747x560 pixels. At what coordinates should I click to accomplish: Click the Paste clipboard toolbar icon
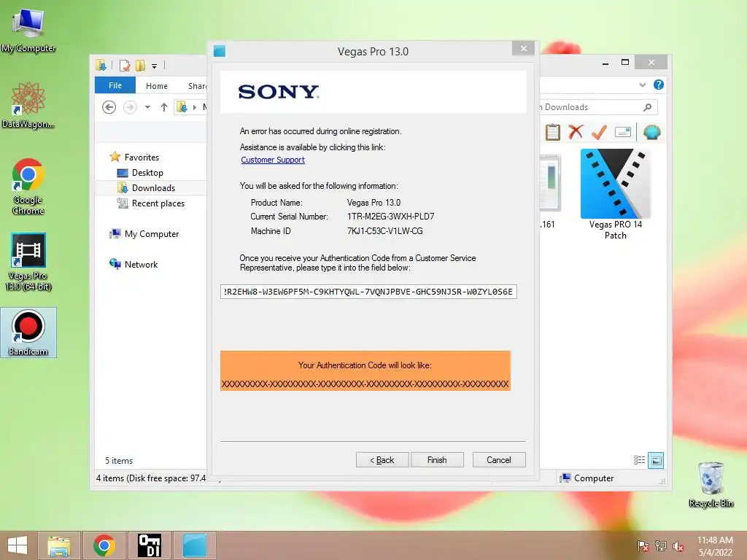[553, 132]
